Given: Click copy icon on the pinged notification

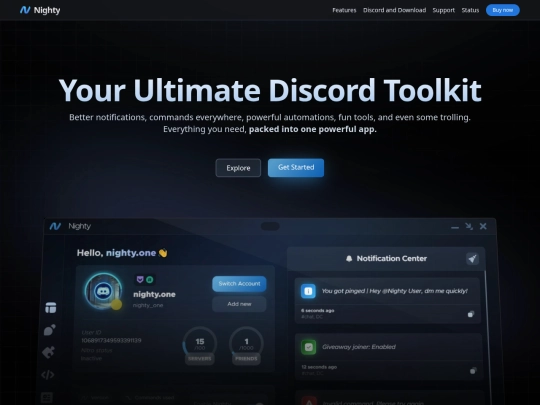Looking at the screenshot, I should [471, 314].
